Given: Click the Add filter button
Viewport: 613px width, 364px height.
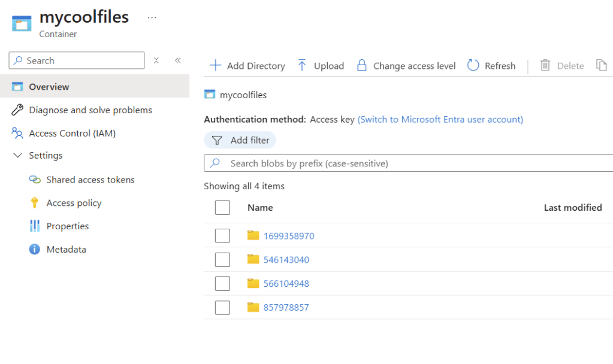Looking at the screenshot, I should [240, 140].
